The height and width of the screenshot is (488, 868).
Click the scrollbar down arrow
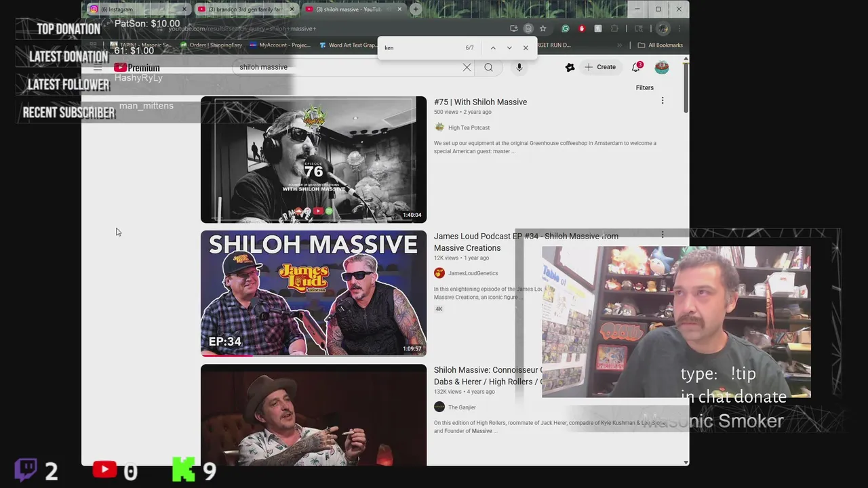coord(686,462)
